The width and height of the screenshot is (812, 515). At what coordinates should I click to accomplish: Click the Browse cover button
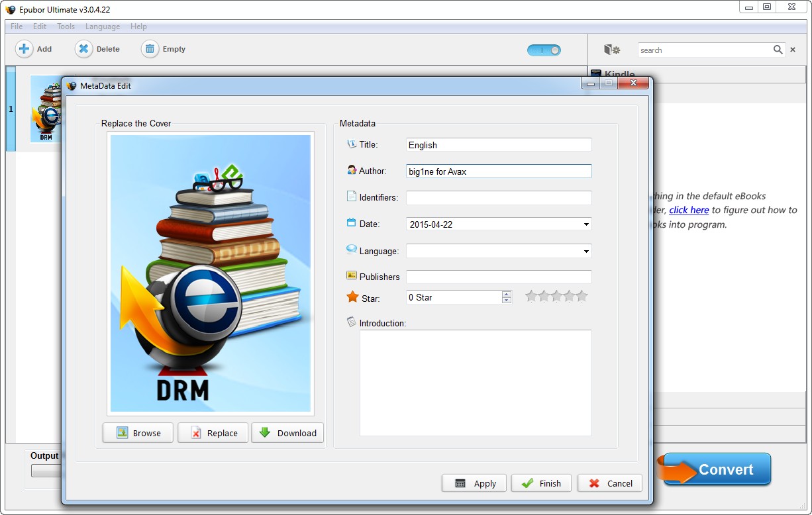[138, 433]
